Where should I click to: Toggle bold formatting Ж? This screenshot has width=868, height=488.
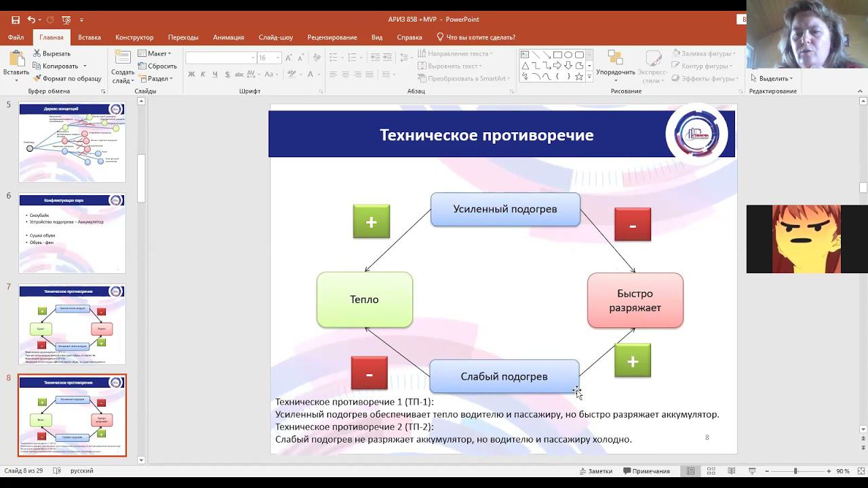192,75
